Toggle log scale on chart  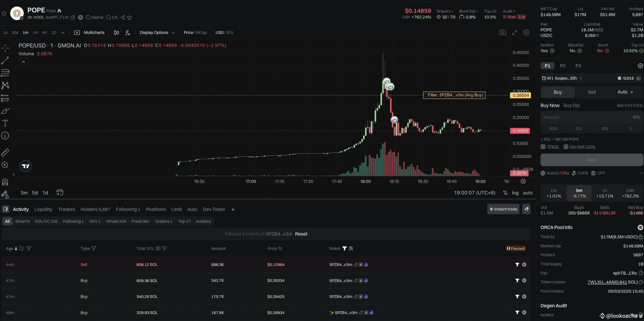pos(515,193)
